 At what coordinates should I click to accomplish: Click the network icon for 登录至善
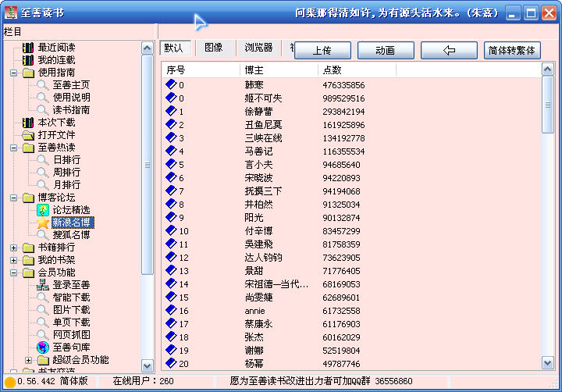tap(43, 285)
